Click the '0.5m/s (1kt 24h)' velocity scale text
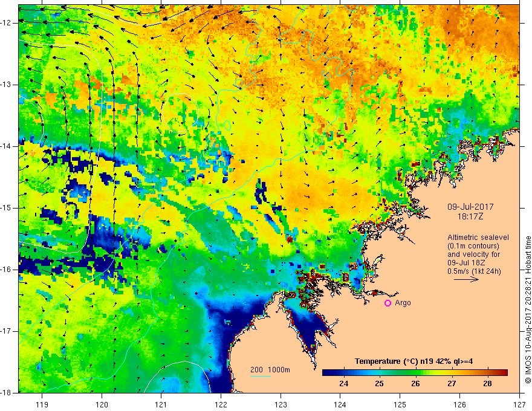 tap(474, 271)
